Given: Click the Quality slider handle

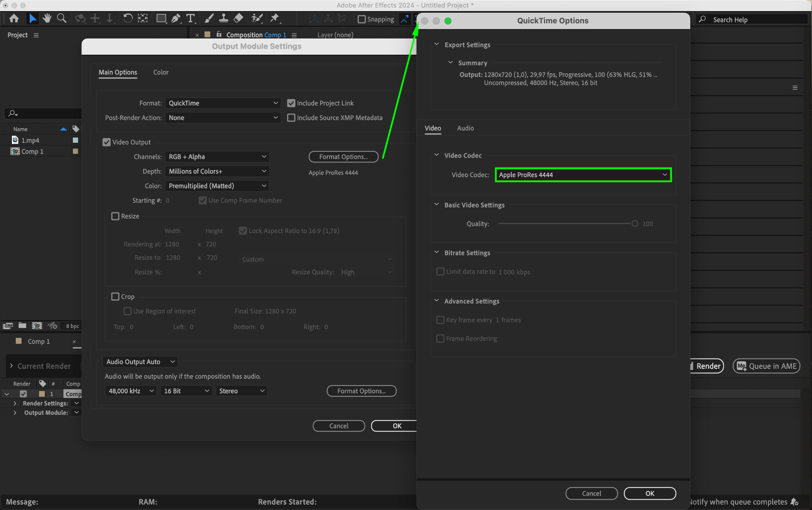Looking at the screenshot, I should (x=635, y=224).
